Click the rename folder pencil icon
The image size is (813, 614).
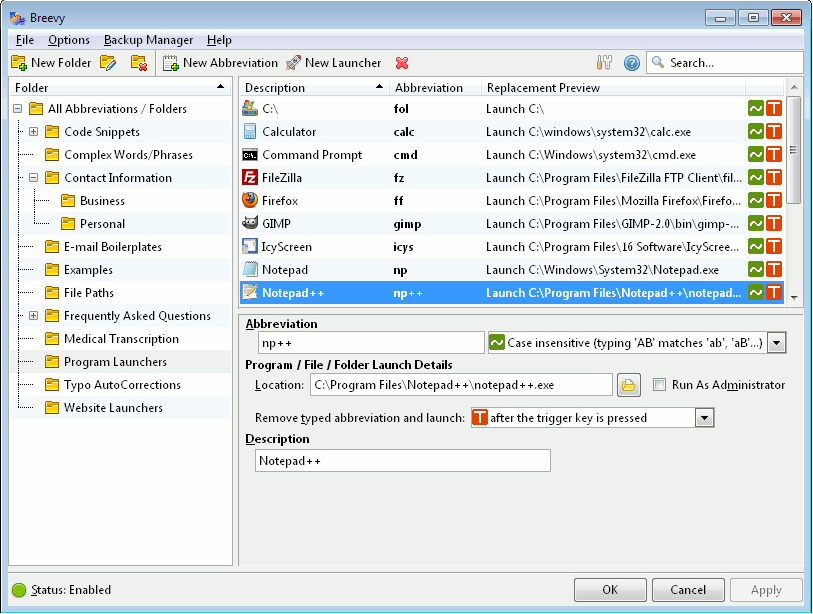[x=108, y=63]
